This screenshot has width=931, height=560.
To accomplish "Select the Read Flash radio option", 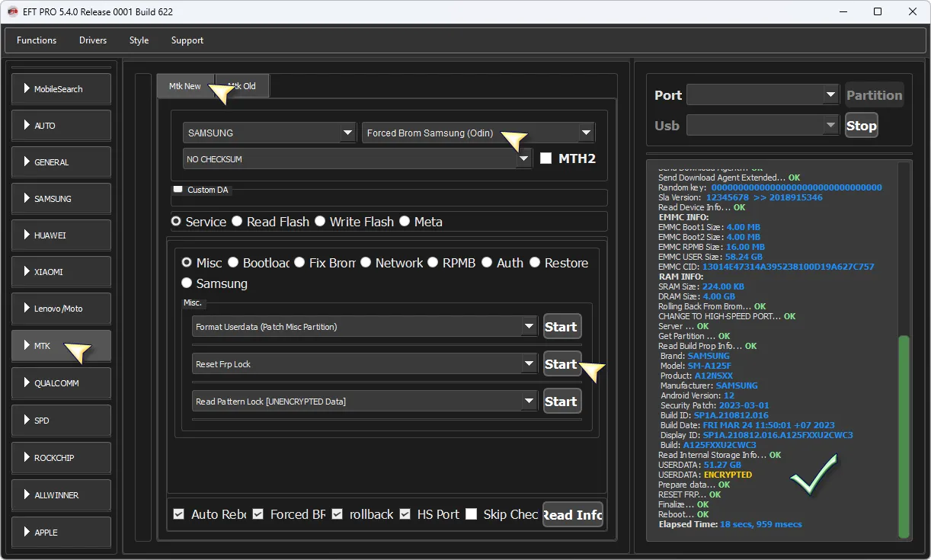I will coord(238,222).
